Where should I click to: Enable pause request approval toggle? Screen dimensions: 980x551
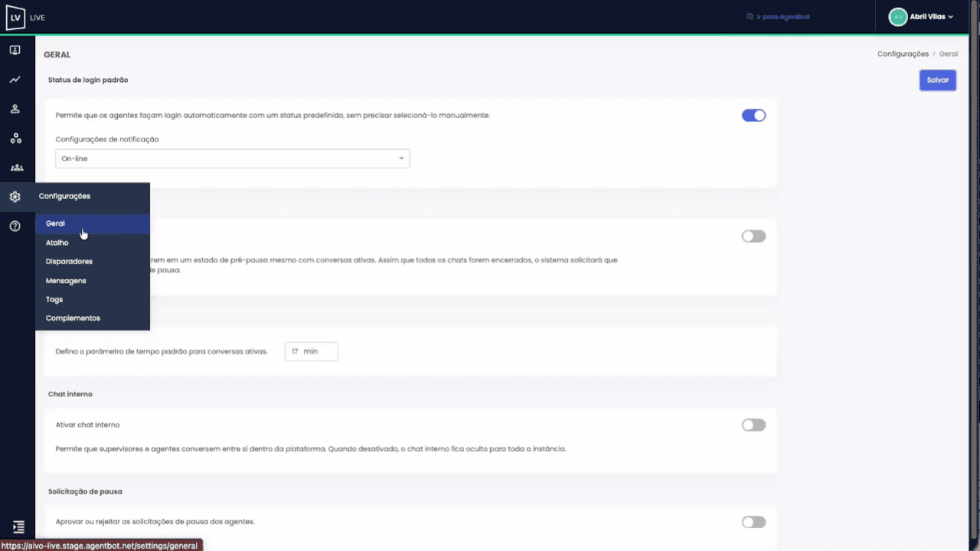coord(753,522)
